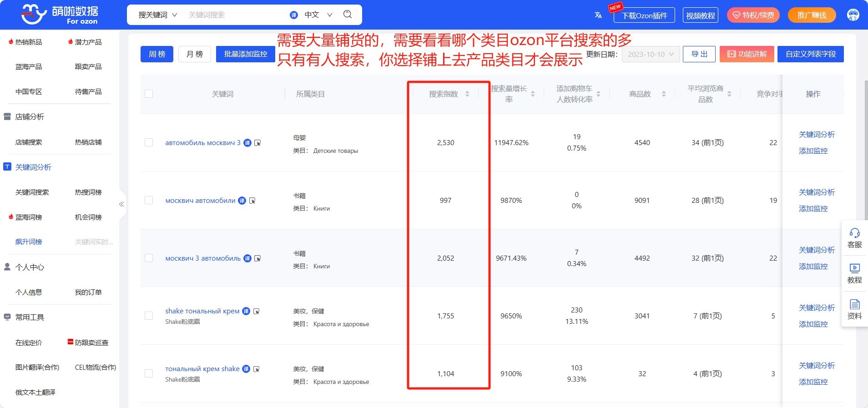Click copy icon beside москвич автомобили keyword
The height and width of the screenshot is (408, 868).
tap(252, 201)
